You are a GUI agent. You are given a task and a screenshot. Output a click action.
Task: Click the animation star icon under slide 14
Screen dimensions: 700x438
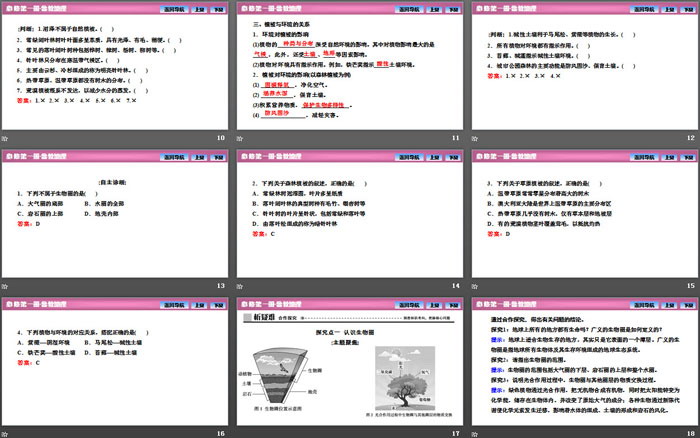click(240, 285)
